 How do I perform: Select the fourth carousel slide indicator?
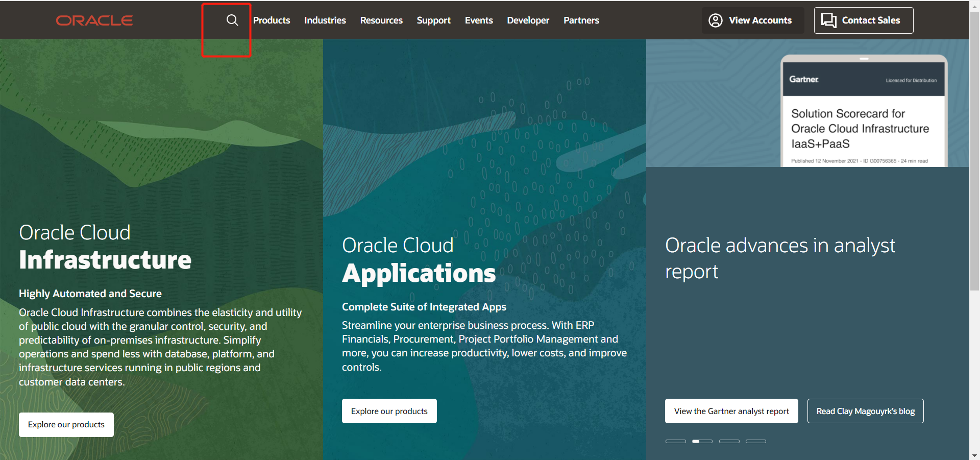pos(756,441)
